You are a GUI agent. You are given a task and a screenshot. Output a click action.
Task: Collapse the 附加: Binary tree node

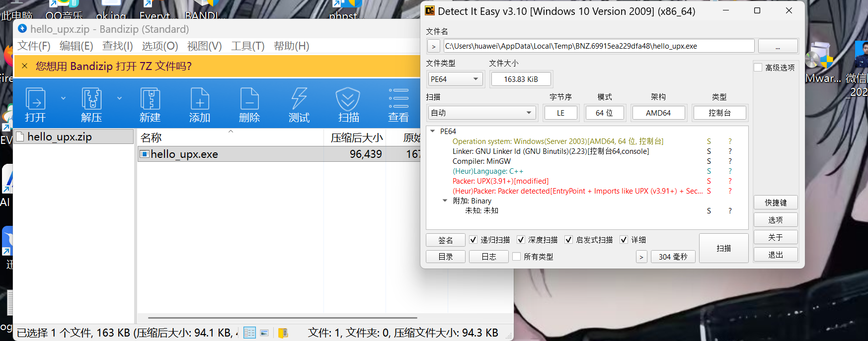(445, 201)
